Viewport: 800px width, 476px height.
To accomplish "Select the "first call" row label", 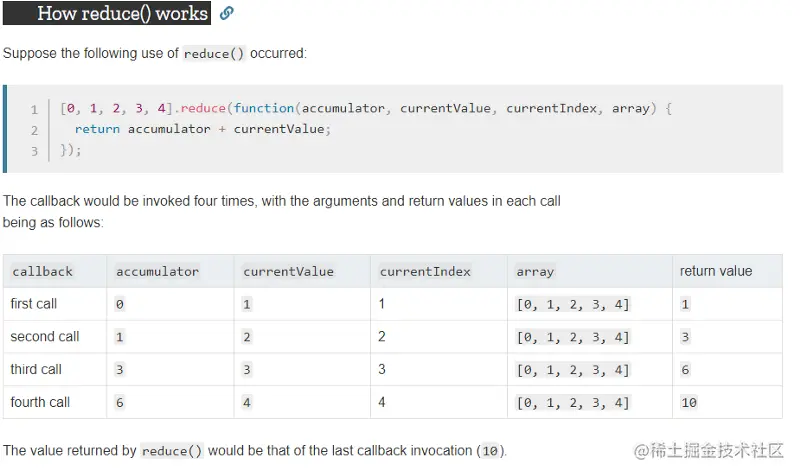I will [x=35, y=304].
